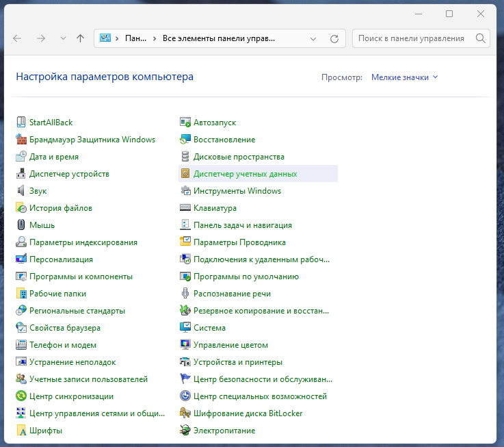This screenshot has height=447, width=504.
Task: Click the search magnifier button
Action: [481, 38]
